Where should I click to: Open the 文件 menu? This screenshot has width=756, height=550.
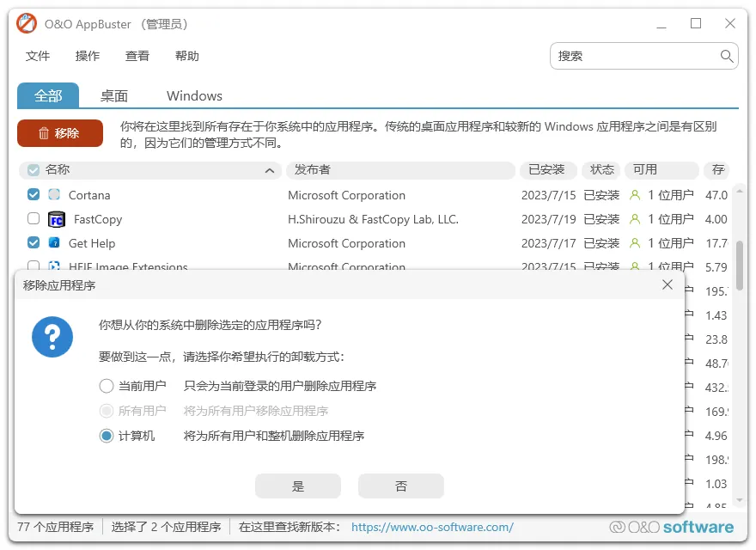38,56
